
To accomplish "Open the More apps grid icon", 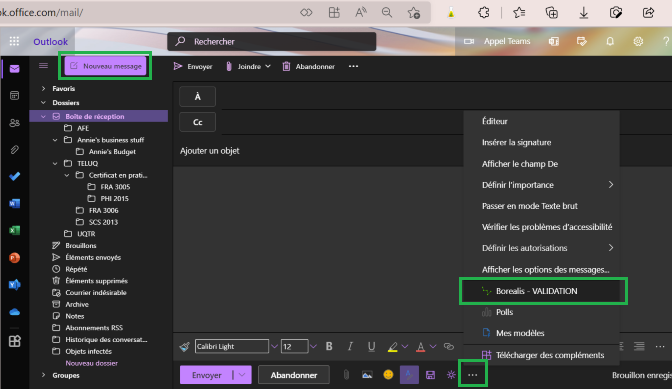I will [15, 341].
